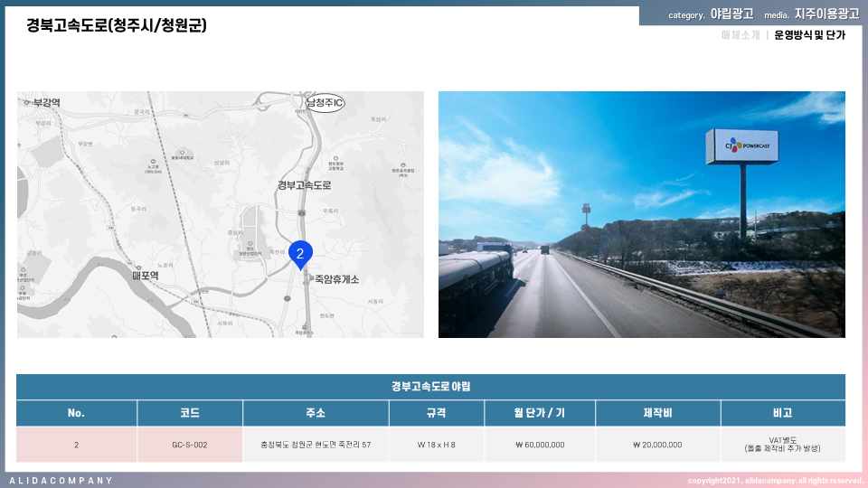
Task: Select the ₩ 60,000,000 monthly price cell
Action: [x=539, y=445]
